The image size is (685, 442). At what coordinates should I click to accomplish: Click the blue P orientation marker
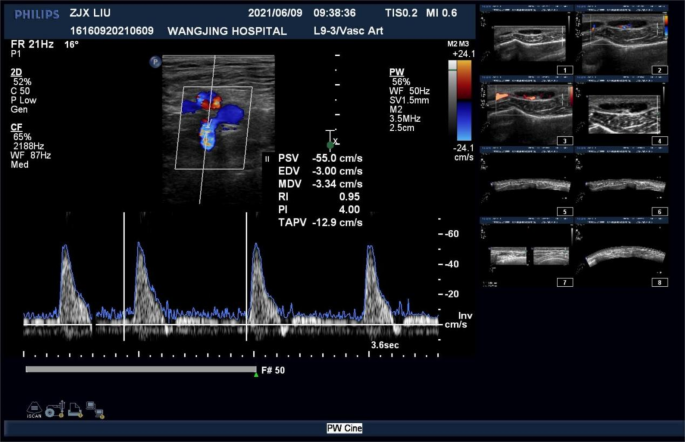155,61
